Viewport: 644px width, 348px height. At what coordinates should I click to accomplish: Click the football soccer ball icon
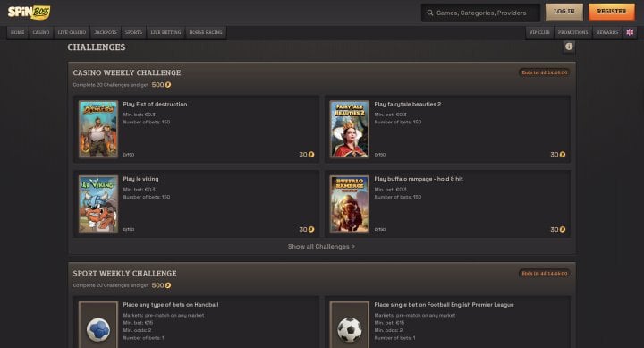(350, 329)
